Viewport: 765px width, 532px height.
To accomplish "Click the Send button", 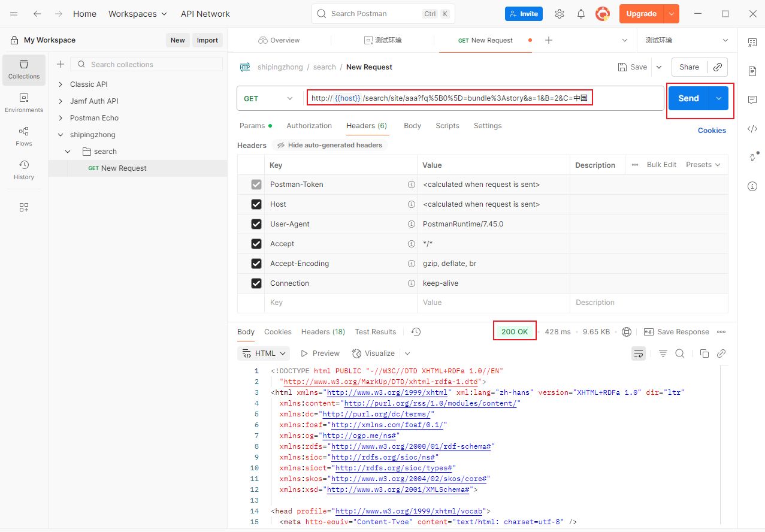I will 688,98.
